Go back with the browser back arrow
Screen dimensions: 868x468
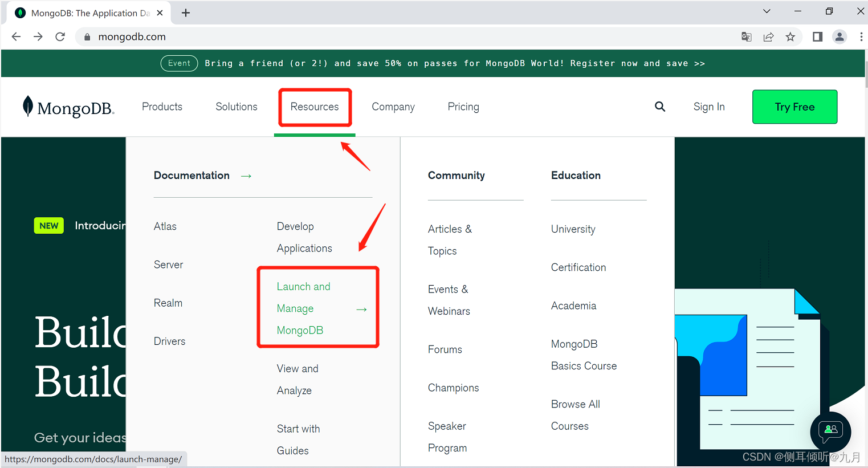pos(16,36)
